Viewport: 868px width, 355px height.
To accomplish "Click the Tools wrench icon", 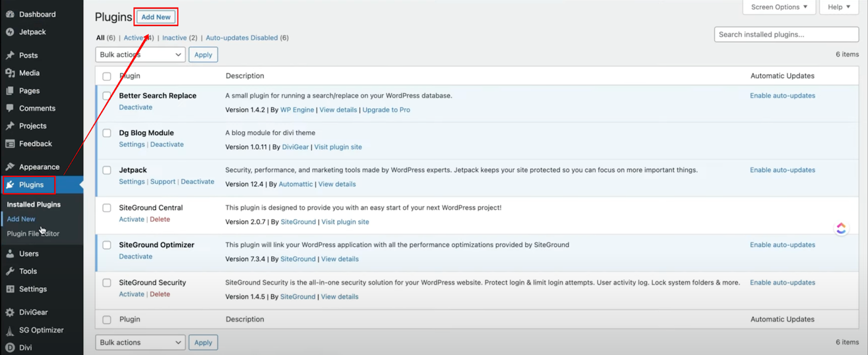I will [10, 272].
